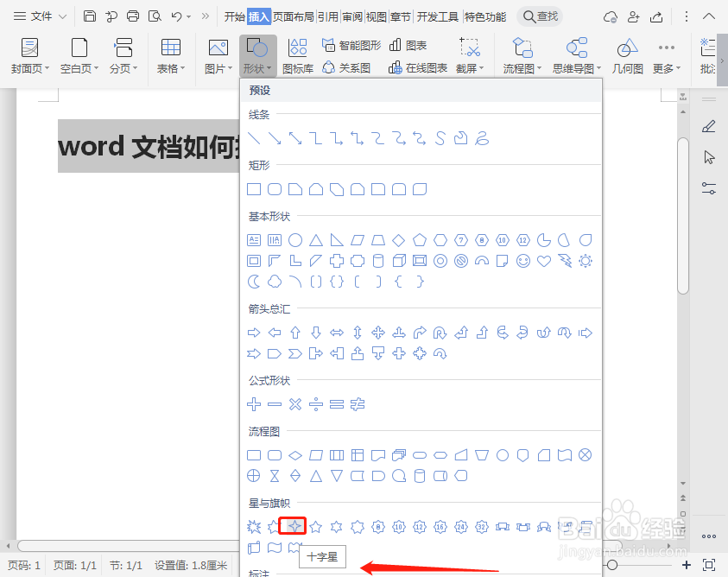Screen dimensions: 728x577
Task: Click the undo arrow
Action: click(177, 15)
